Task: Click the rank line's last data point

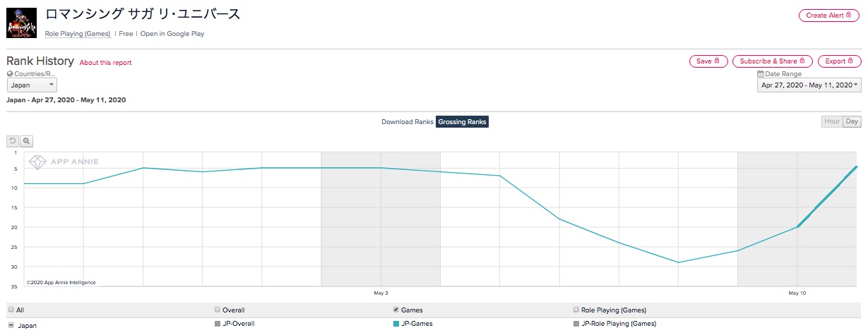Action: pyautogui.click(x=857, y=167)
